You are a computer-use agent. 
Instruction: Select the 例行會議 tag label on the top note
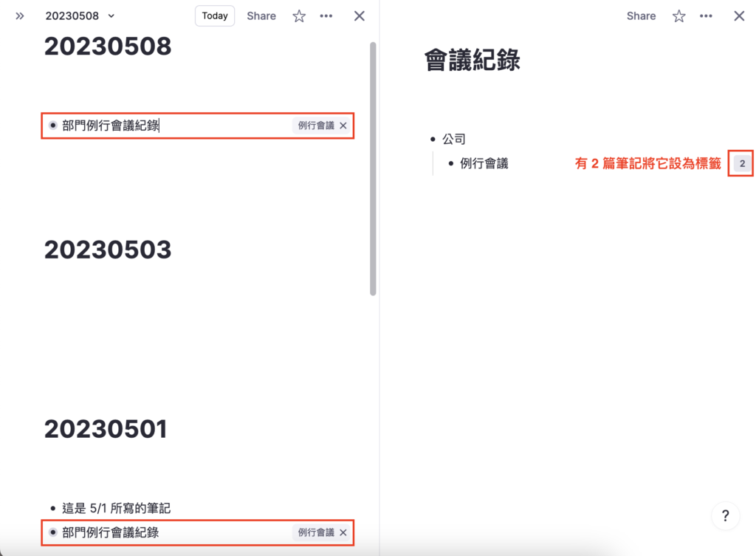[317, 126]
